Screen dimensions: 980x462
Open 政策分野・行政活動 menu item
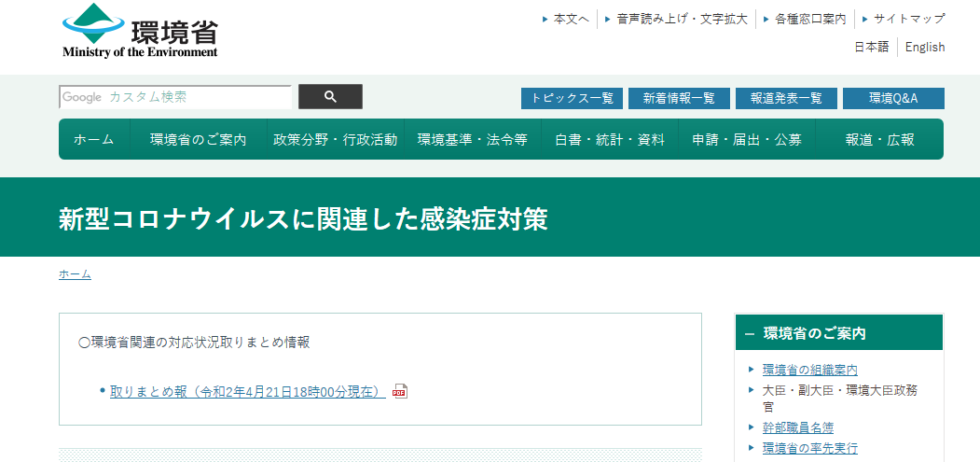tap(335, 140)
